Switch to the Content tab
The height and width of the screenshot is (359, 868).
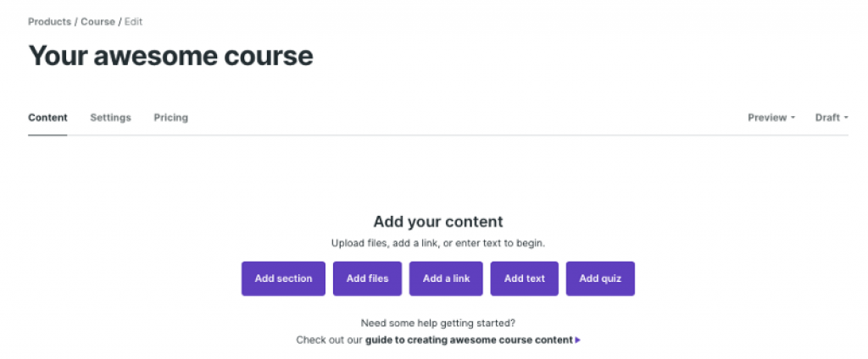click(47, 118)
